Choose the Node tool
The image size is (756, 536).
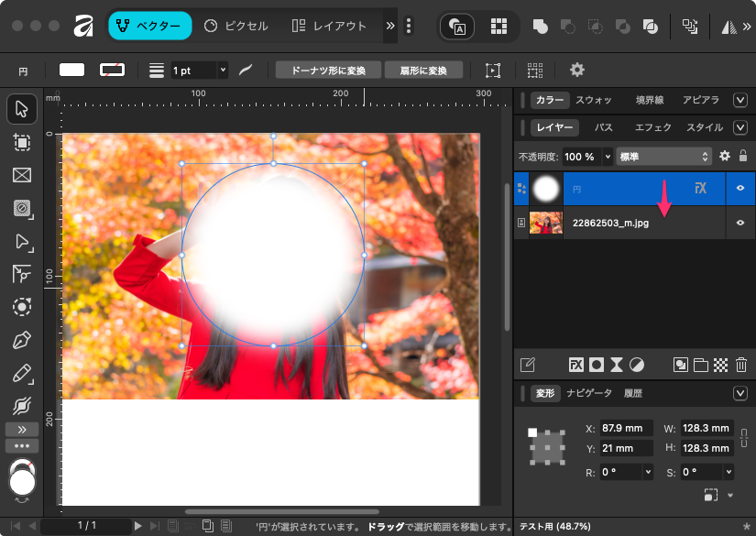tap(22, 242)
